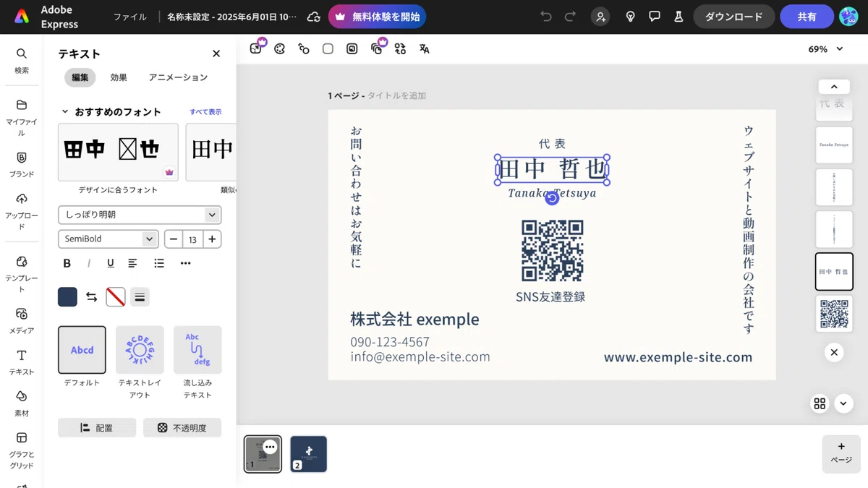Select the QR code layer thumbnail
This screenshot has height=488, width=868.
[834, 314]
